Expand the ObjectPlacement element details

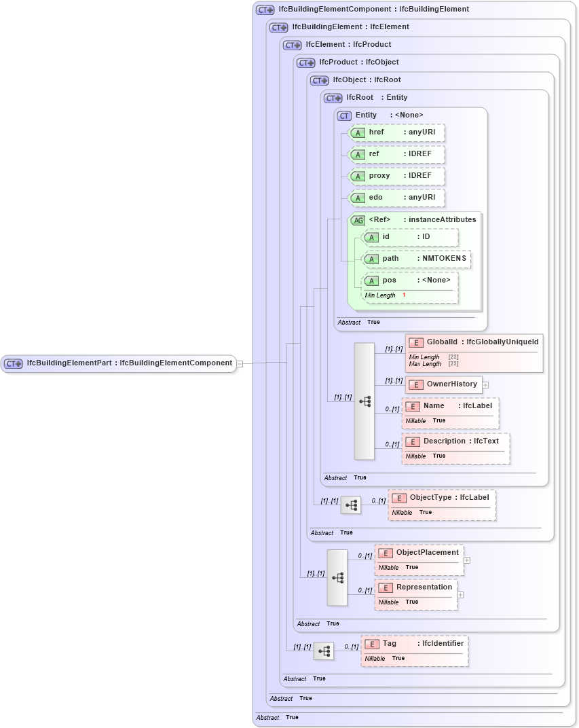(x=466, y=560)
